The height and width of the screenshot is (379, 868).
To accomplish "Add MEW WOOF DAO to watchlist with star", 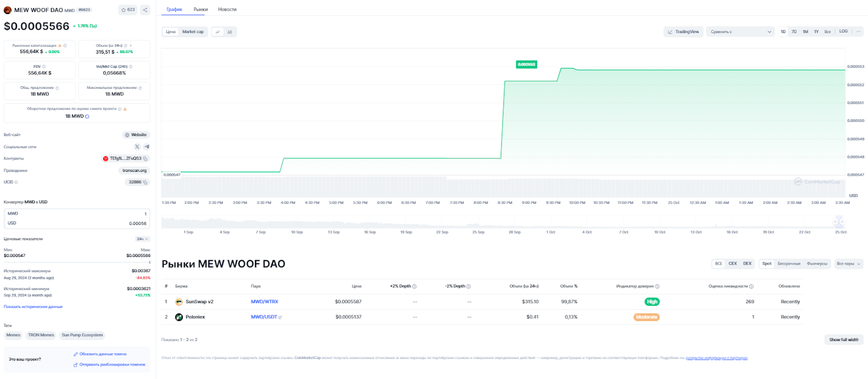I will 128,10.
